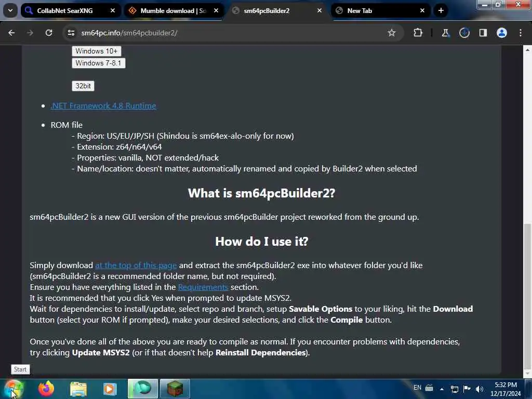Close the sm64pcBuilder2 tab

coord(320,10)
